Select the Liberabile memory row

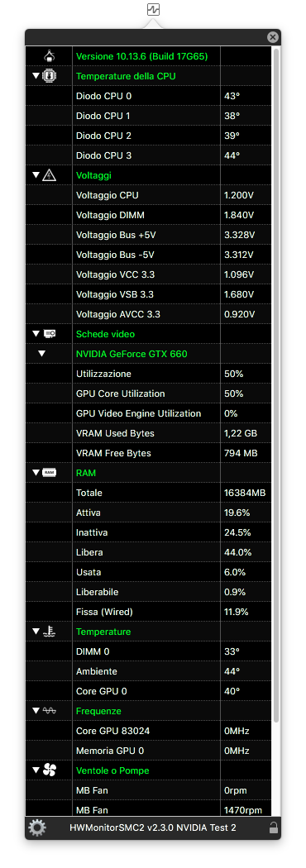[x=149, y=593]
